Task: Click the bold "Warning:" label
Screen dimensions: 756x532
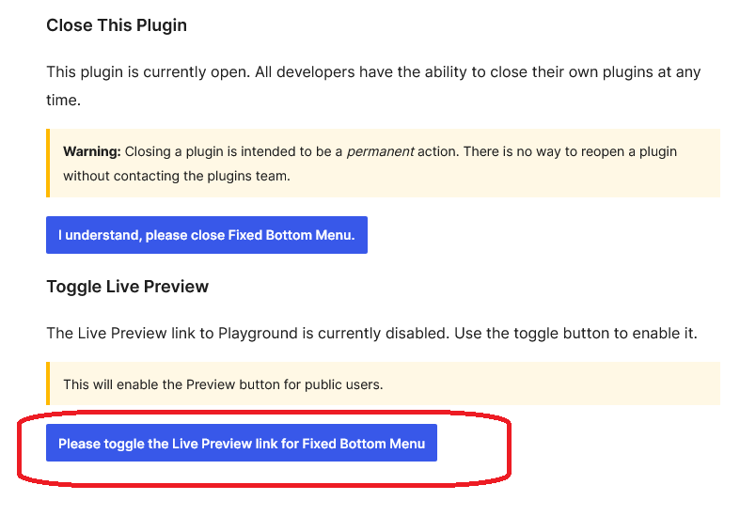Action: 92,151
